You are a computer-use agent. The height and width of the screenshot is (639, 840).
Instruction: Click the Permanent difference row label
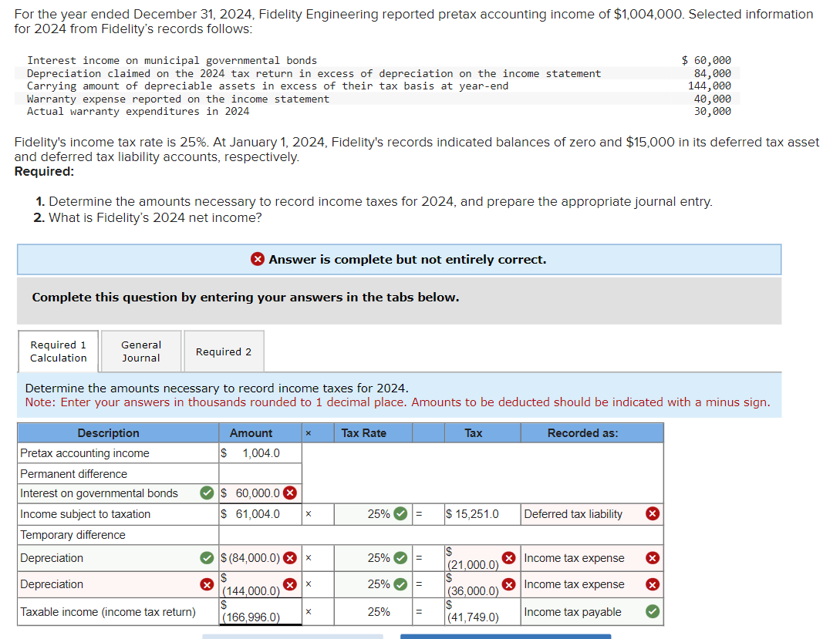click(x=74, y=473)
